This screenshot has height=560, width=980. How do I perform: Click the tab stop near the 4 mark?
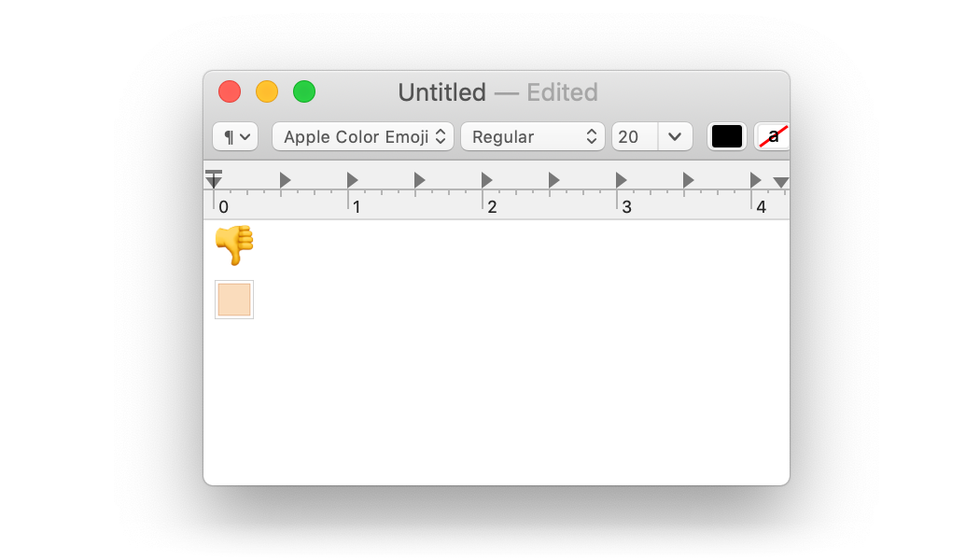[x=756, y=180]
